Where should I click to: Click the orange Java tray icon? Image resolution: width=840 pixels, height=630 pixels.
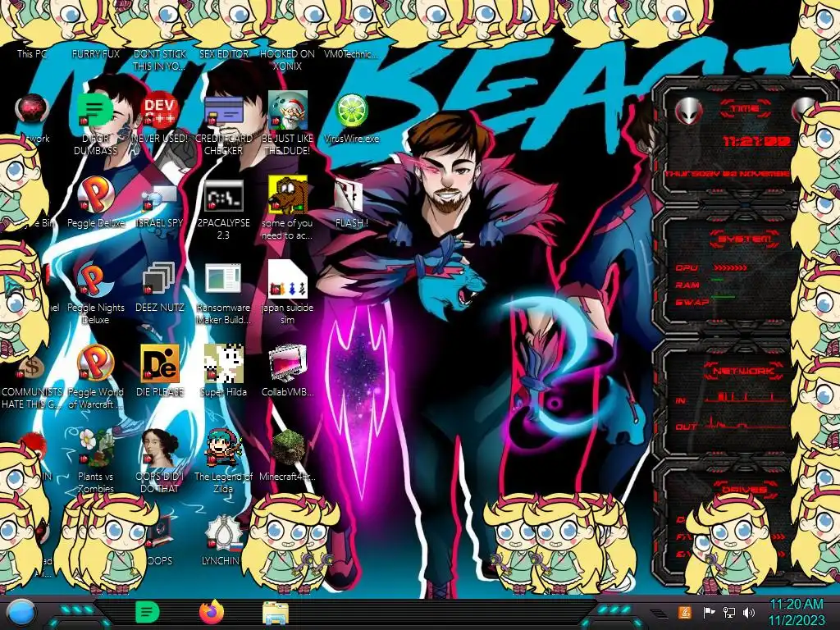(x=685, y=612)
